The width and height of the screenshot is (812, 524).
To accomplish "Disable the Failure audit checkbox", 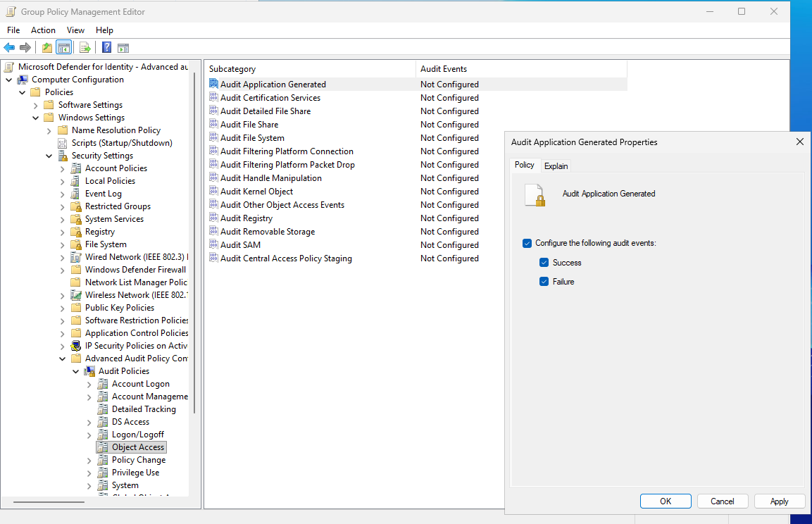I will coord(544,280).
